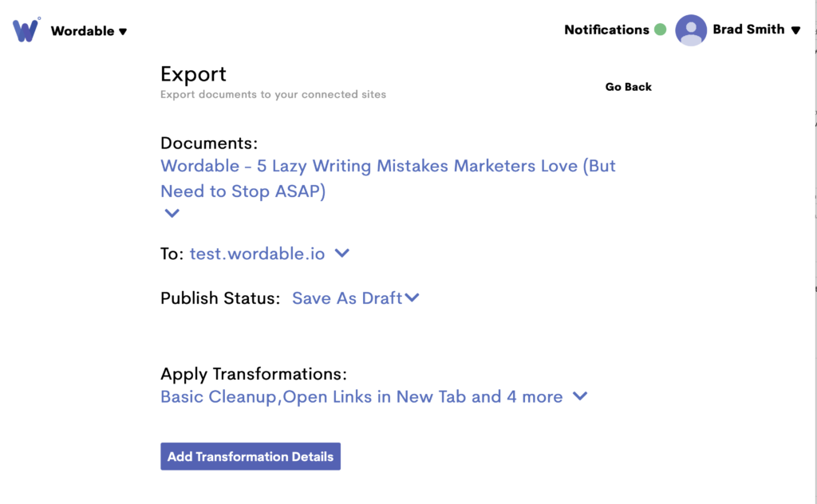Click the Documents section label

click(209, 143)
